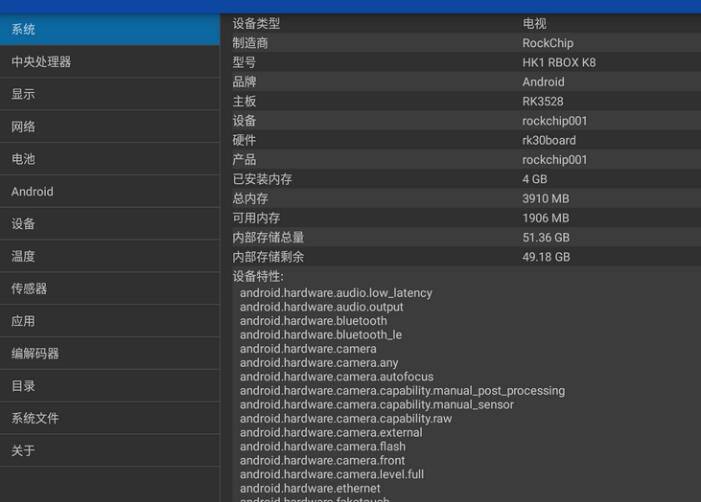Image resolution: width=701 pixels, height=502 pixels.
Task: Click android.hardware.camera.external entry
Action: [x=331, y=433]
